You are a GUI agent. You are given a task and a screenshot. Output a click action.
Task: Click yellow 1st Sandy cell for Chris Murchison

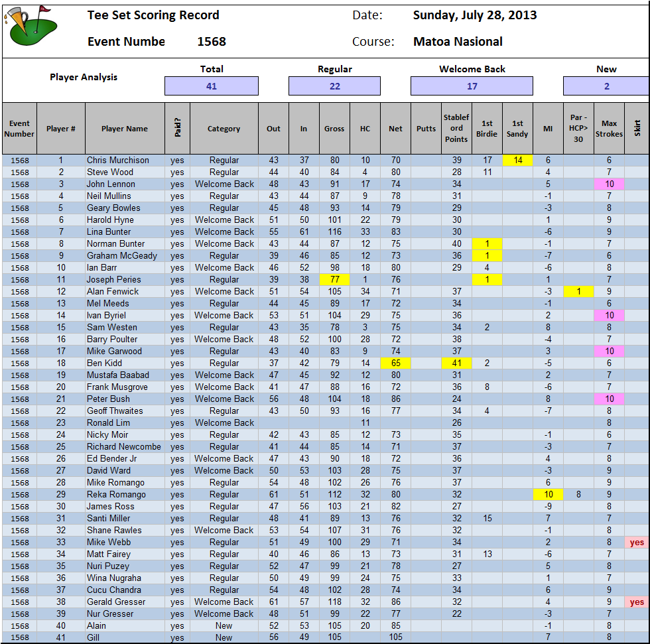coord(517,161)
